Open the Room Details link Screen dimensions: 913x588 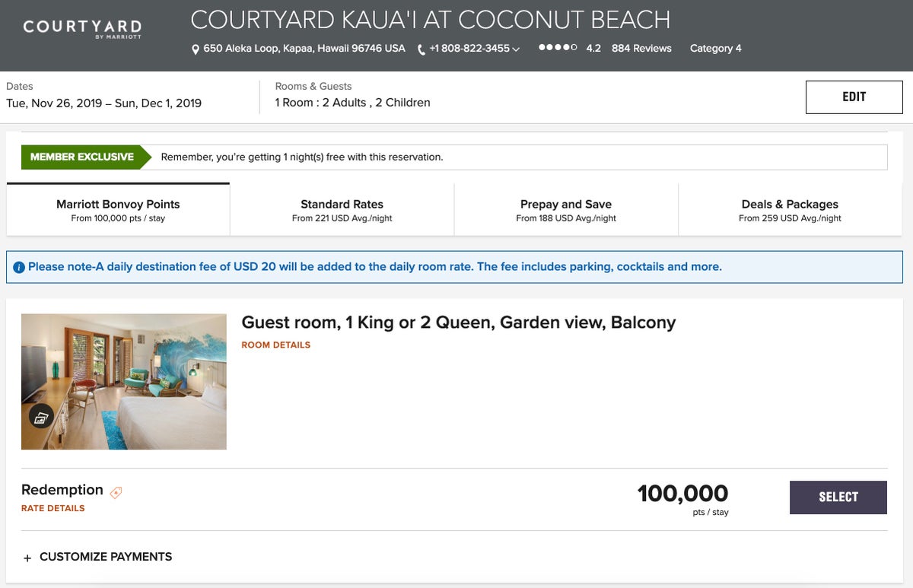[275, 345]
